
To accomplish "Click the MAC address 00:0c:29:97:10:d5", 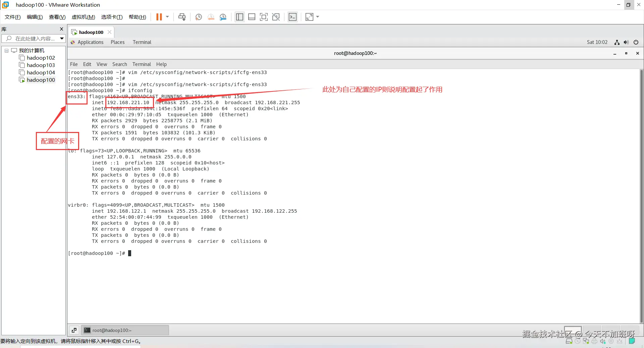I will 136,115.
